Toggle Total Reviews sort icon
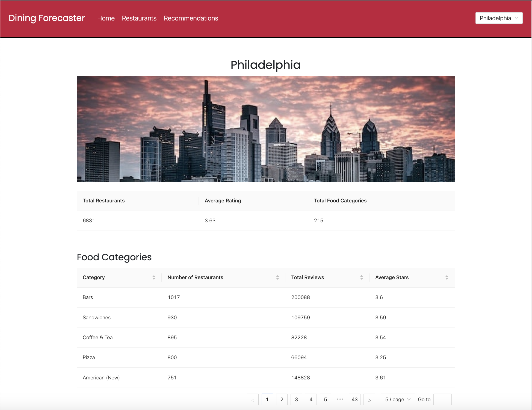Viewport: 532px width, 410px height. (361, 278)
